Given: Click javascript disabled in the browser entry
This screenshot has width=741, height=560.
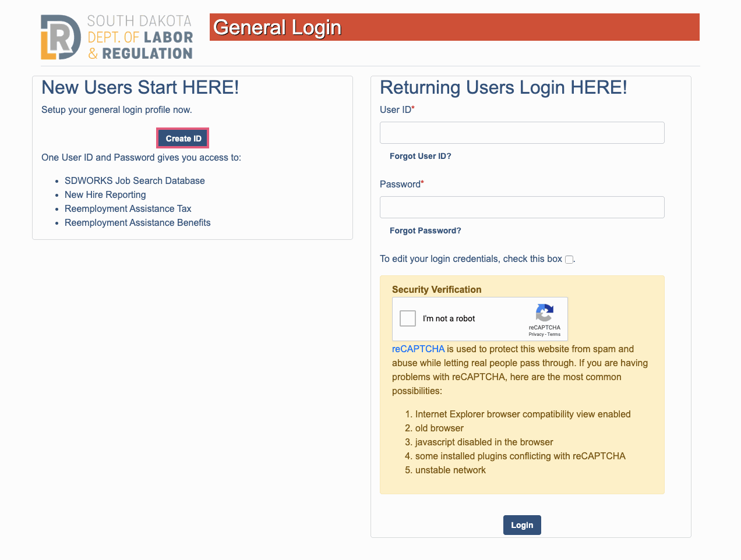Looking at the screenshot, I should [x=484, y=442].
